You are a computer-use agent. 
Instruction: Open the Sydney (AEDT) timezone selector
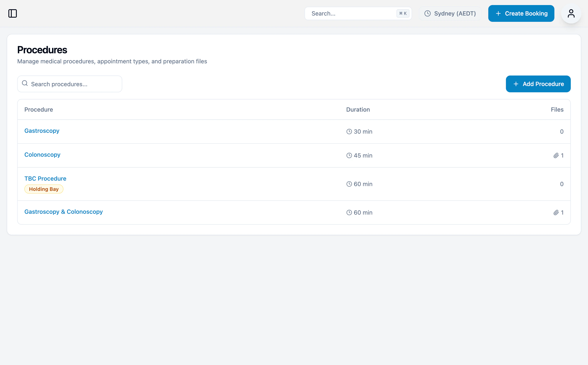click(450, 13)
